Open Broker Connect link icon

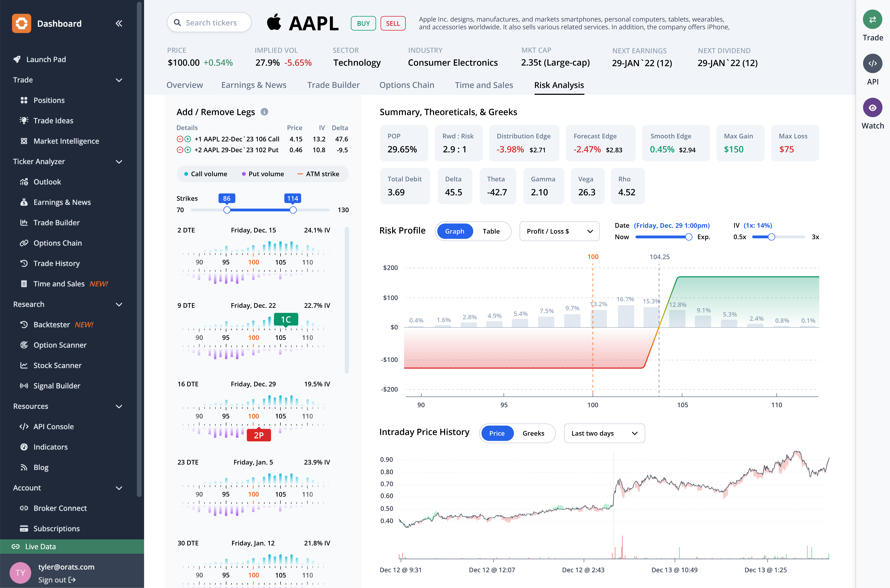(x=24, y=508)
